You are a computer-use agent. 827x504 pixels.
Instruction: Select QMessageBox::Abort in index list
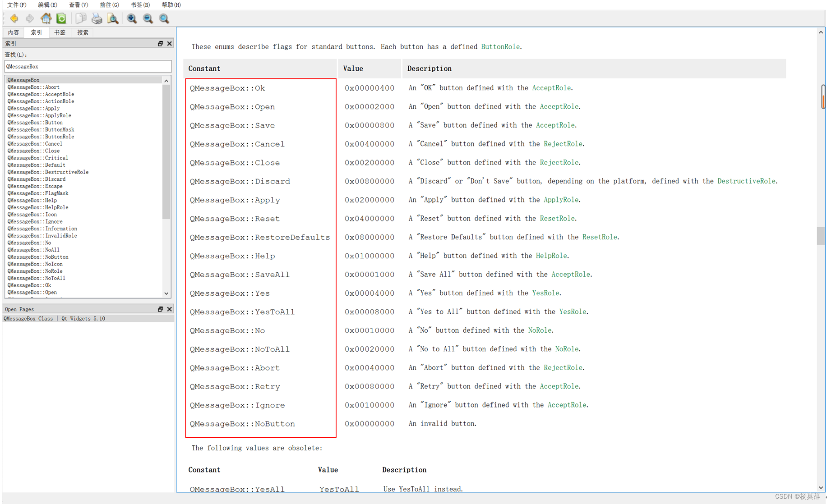click(33, 87)
